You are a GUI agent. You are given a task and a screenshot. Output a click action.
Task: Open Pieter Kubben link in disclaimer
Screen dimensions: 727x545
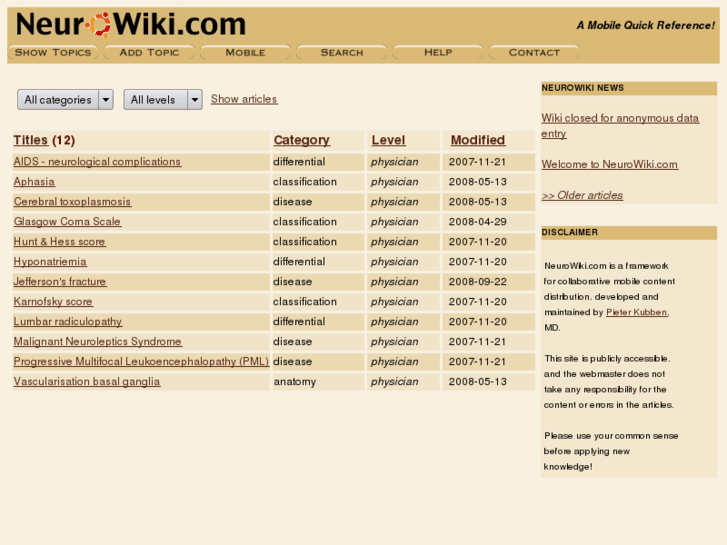(x=637, y=312)
